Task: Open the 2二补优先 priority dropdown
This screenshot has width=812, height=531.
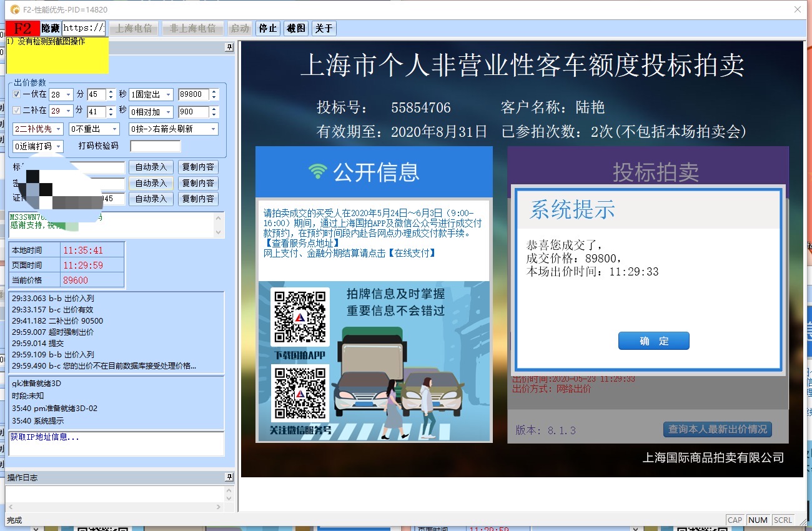Action: click(38, 129)
